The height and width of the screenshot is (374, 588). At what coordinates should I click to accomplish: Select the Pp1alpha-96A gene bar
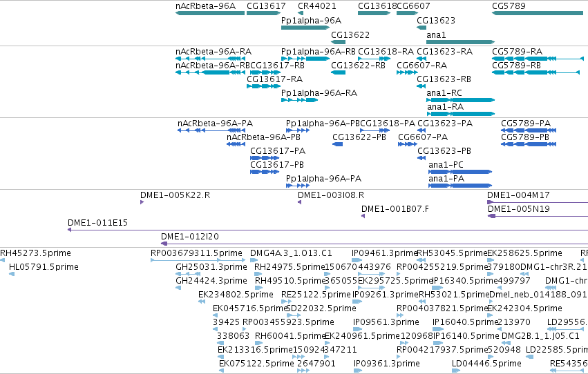305,28
